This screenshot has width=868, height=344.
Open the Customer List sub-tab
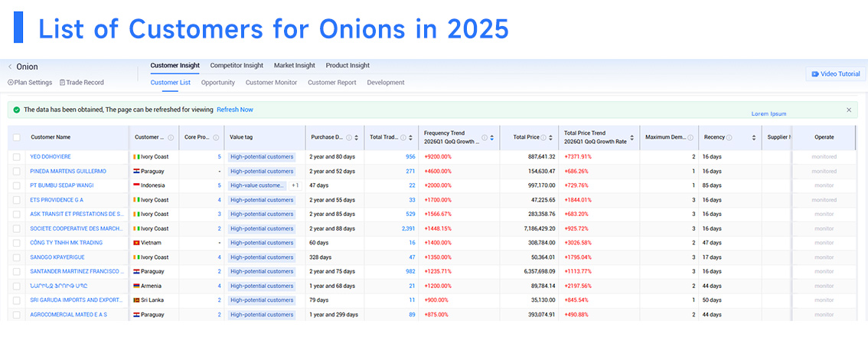171,83
